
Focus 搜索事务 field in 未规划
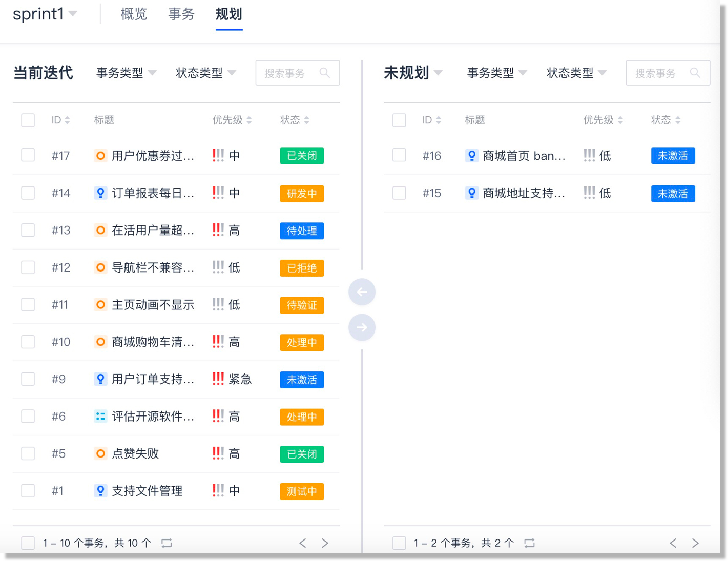tap(668, 73)
